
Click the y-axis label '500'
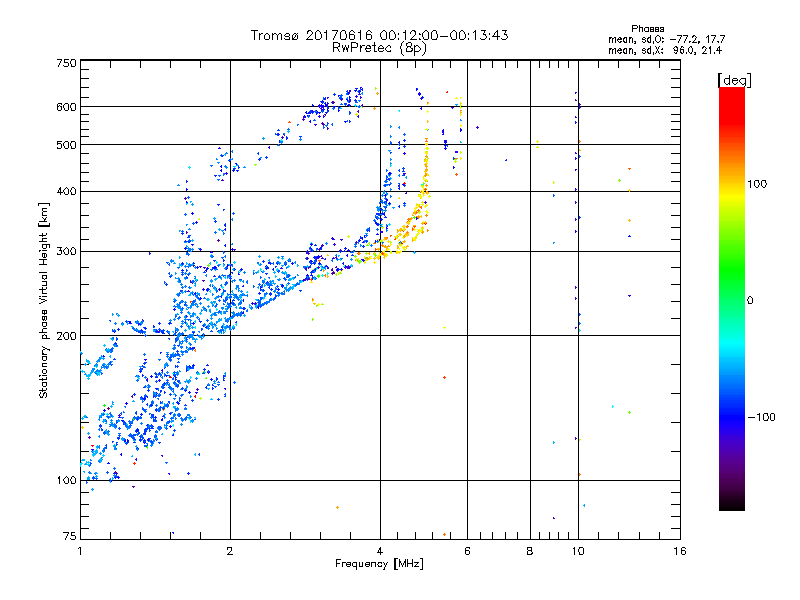[66, 145]
